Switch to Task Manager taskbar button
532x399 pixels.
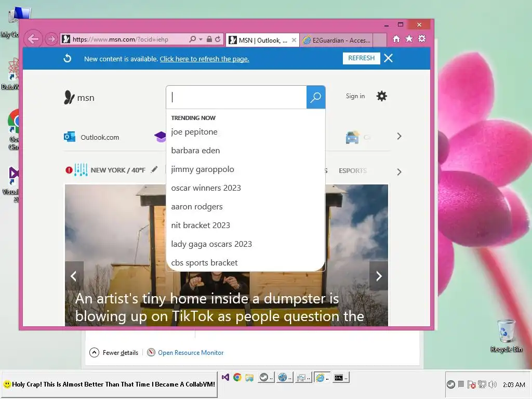(x=303, y=377)
